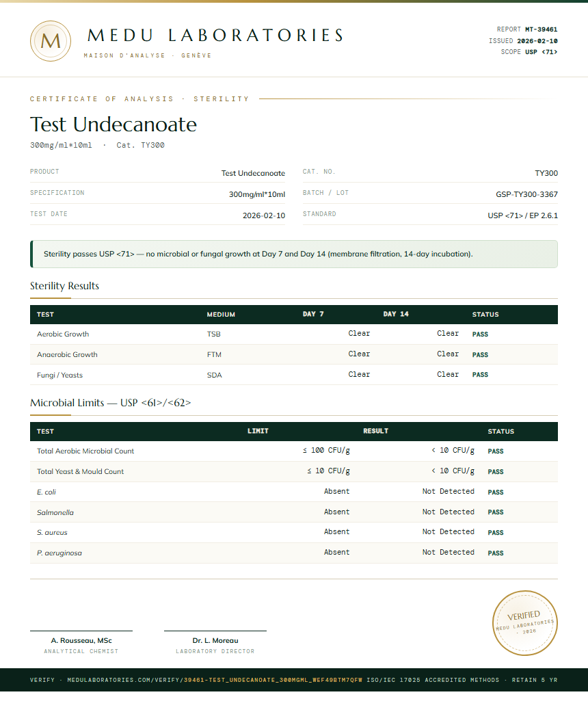588x712 pixels.
Task: Click Not Detected result for S. aureus
Action: click(448, 531)
